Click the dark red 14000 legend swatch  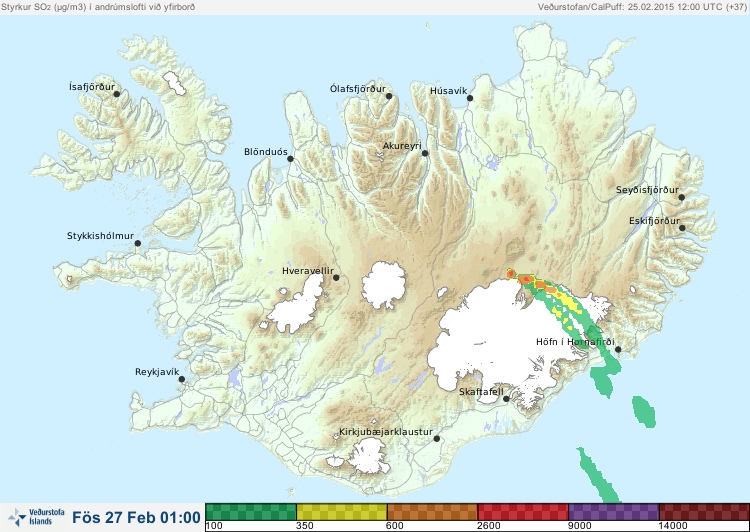tap(704, 512)
